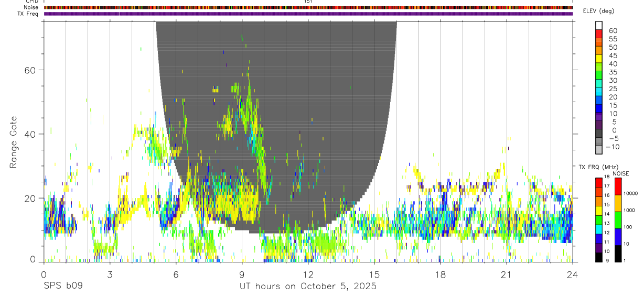This screenshot has height=297, width=644.
Task: Click the white top segment of ELEV color bar
Action: pyautogui.click(x=599, y=25)
